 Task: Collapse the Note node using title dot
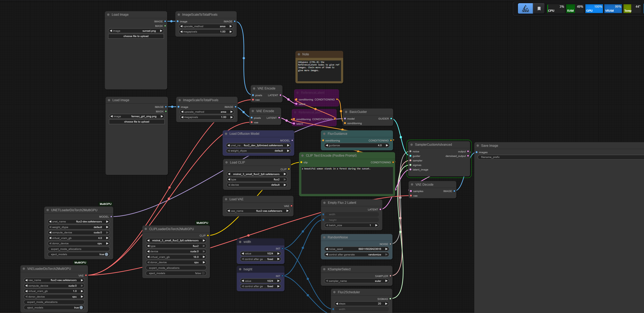point(299,54)
